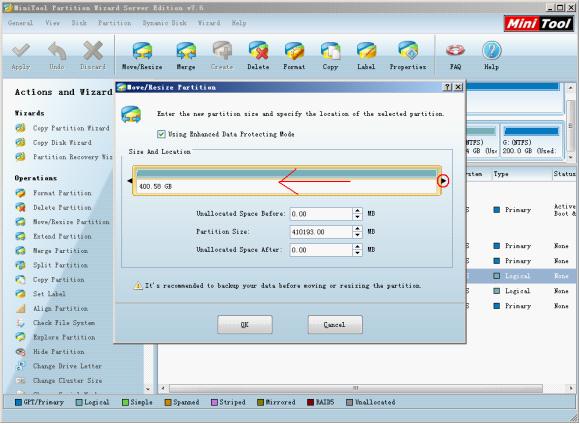Open the View menu
This screenshot has height=424, width=580.
(52, 23)
